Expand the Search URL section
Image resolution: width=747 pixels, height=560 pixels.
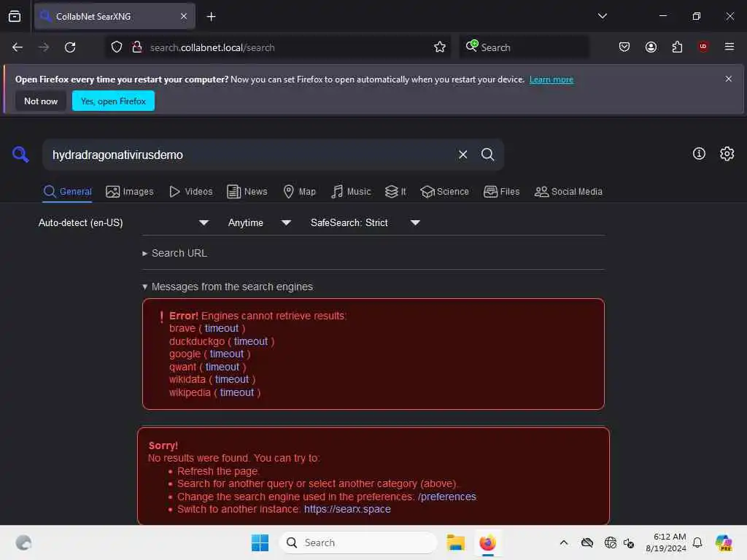click(x=175, y=253)
